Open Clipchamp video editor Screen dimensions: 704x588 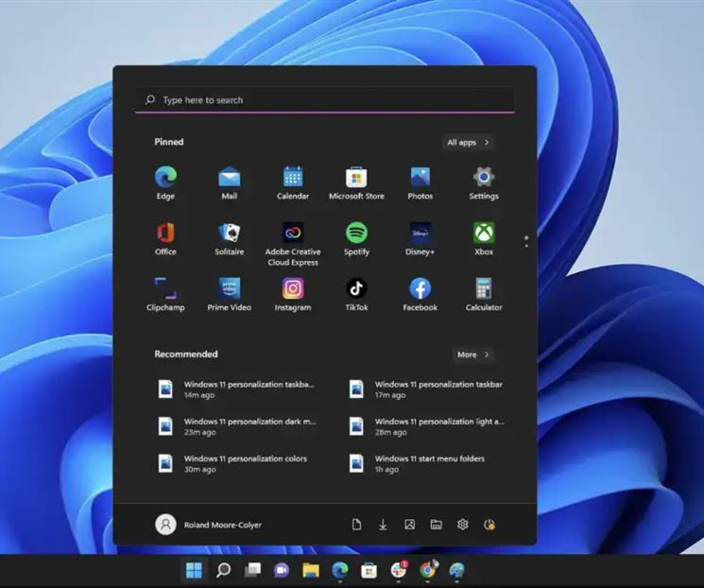165,294
